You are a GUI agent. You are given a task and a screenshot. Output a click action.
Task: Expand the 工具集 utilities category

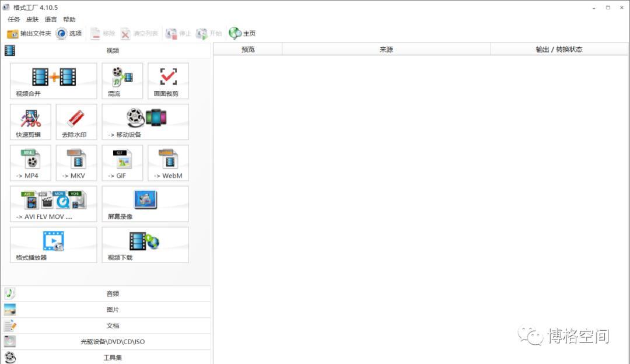pyautogui.click(x=106, y=357)
